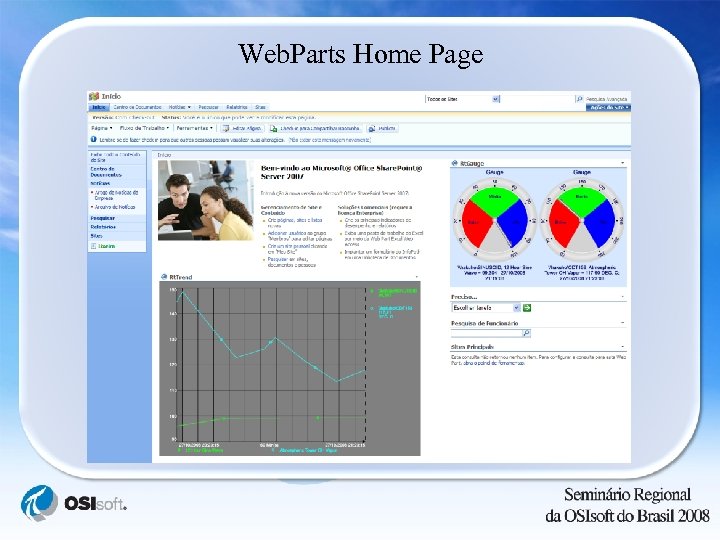Click the Editar Página toolbar button
Image resolution: width=720 pixels, height=540 pixels.
[x=242, y=129]
